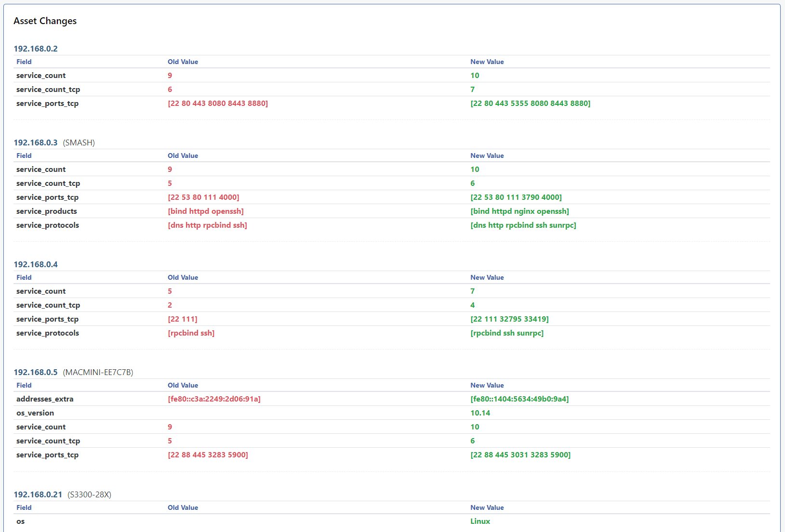
Task: Open the 192.168.0.2 asset link
Action: [x=36, y=49]
